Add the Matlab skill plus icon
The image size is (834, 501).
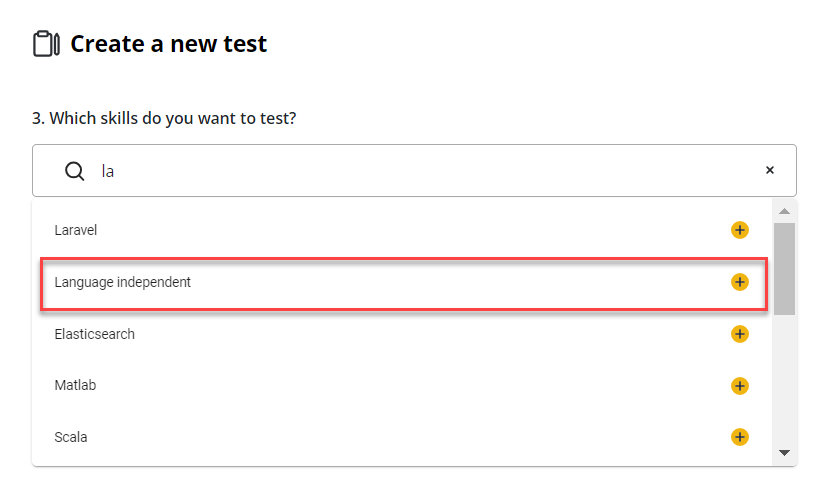[739, 386]
